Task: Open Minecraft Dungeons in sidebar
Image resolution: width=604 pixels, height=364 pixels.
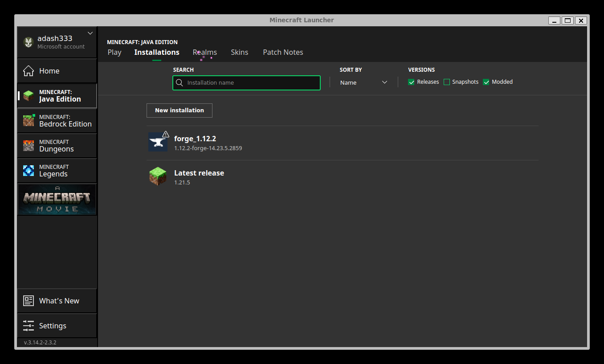Action: pos(57,146)
